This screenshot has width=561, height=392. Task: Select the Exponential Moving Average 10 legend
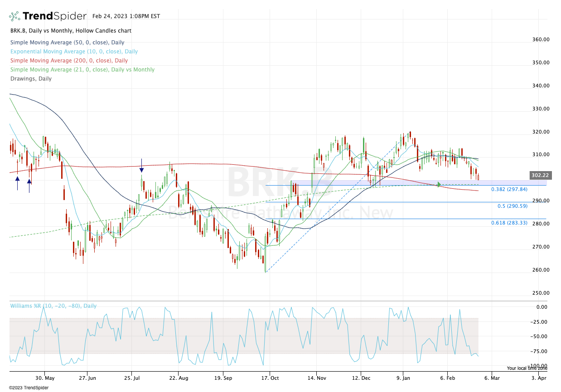pos(74,52)
